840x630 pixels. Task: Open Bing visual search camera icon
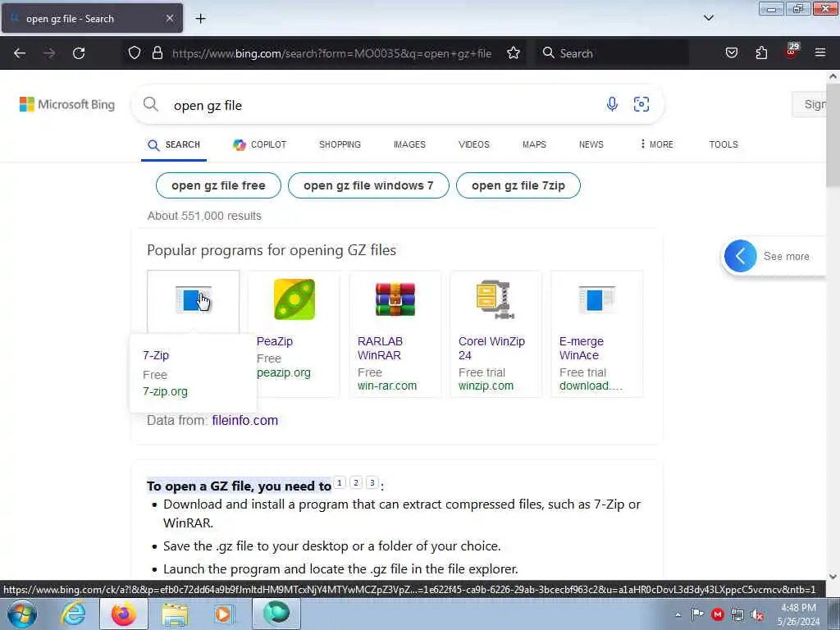click(641, 104)
